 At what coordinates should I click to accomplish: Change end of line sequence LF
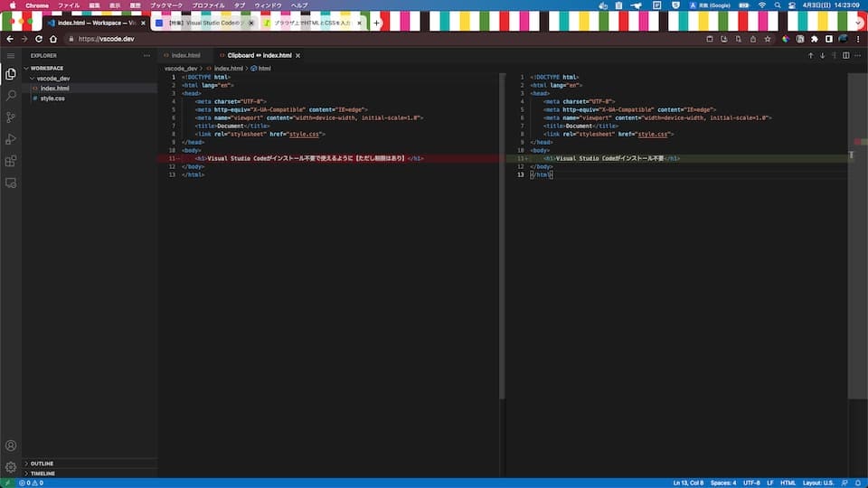click(770, 483)
